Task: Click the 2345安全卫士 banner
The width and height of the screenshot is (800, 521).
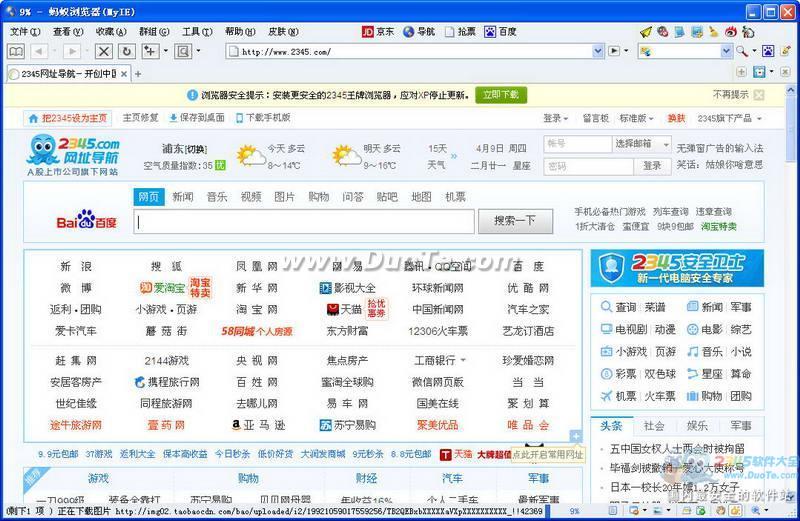Action: (677, 268)
